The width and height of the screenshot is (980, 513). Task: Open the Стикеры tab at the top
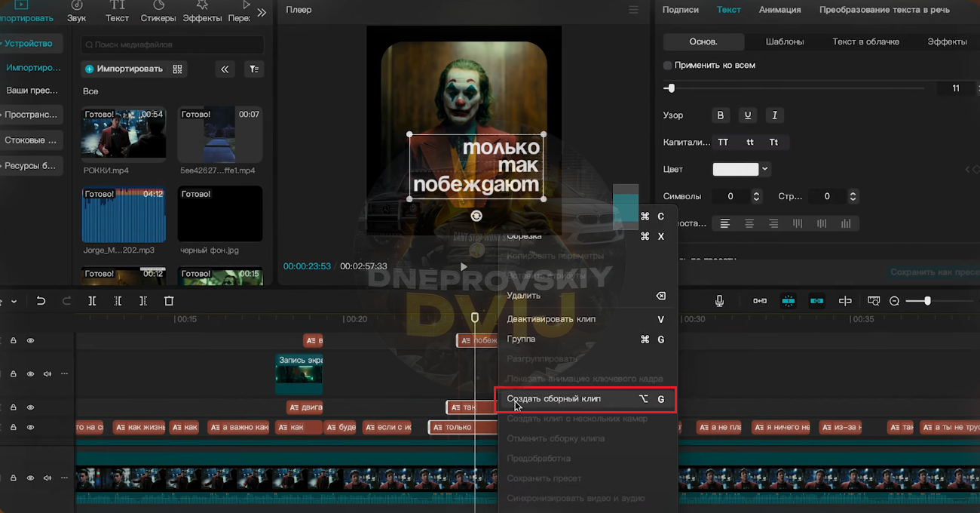158,11
